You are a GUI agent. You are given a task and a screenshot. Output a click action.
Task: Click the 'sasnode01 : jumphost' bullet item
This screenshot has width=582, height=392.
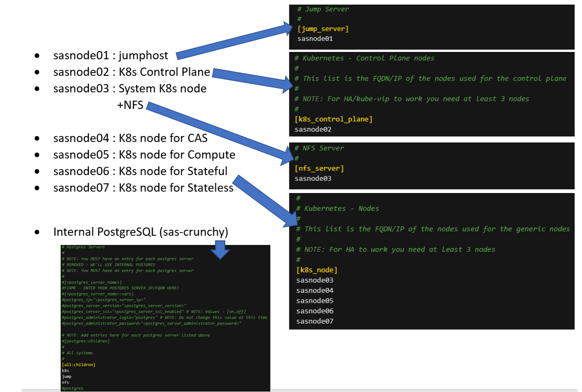[x=111, y=56]
